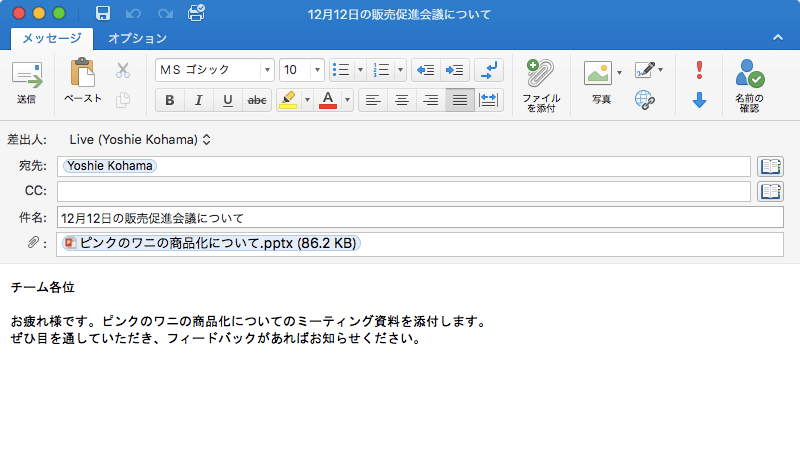Open highlight color dropdown arrow
This screenshot has height=450, width=800.
point(307,100)
